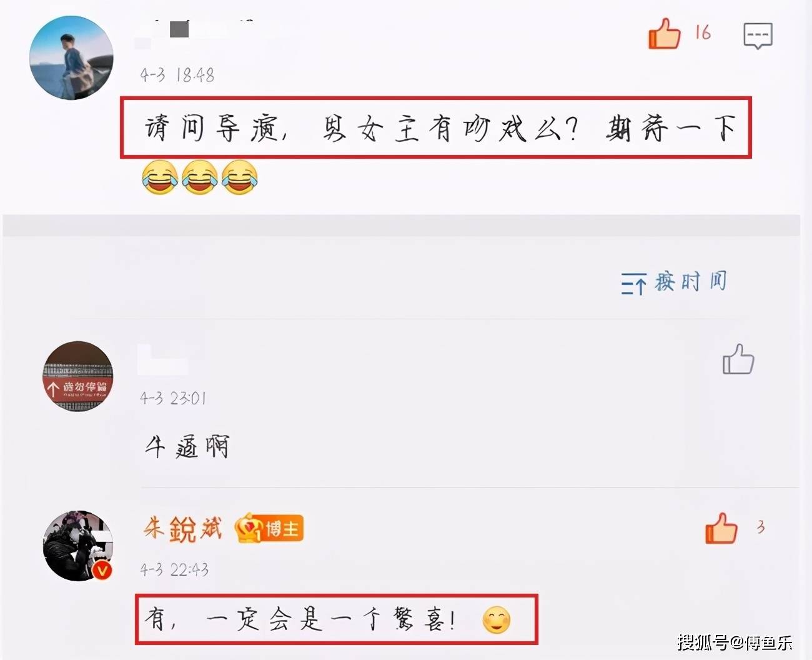This screenshot has height=660, width=812.
Task: Open replies via the speech bubble icon
Action: [x=758, y=35]
